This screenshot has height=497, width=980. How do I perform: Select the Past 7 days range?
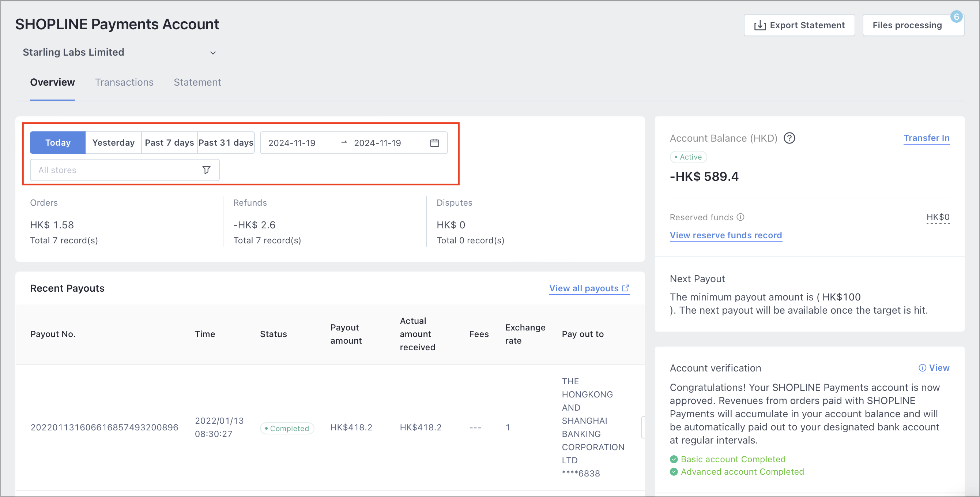(x=169, y=143)
